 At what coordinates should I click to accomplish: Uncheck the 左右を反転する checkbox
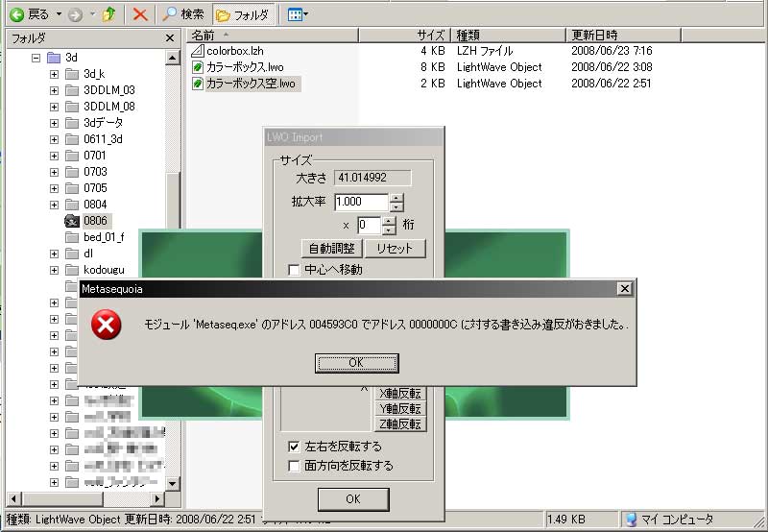coord(294,447)
